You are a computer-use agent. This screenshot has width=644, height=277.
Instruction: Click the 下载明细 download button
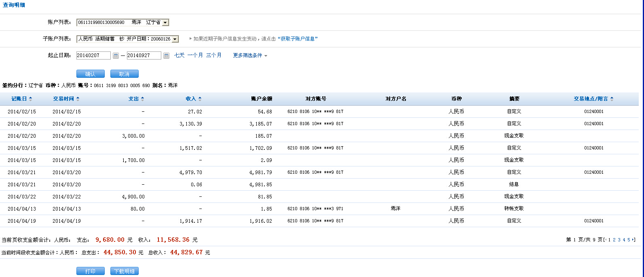pyautogui.click(x=124, y=271)
